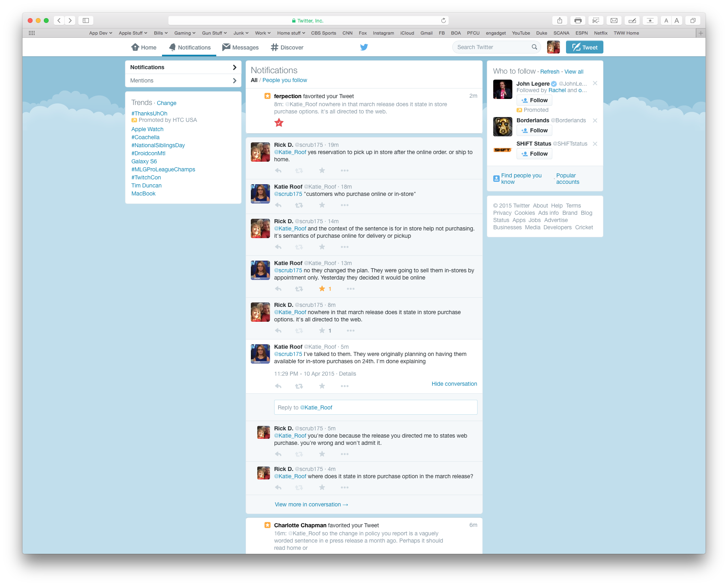Screen dimensions: 728x586
Task: Open the App Dev bookmarks folder
Action: pyautogui.click(x=100, y=33)
